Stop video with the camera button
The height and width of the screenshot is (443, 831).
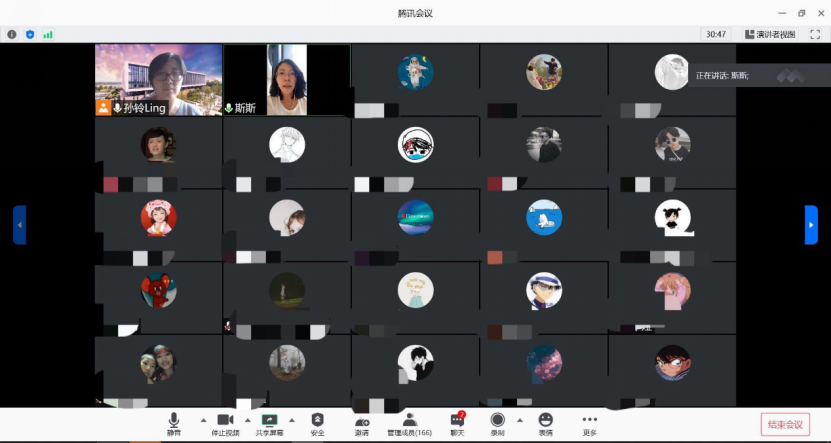(225, 422)
